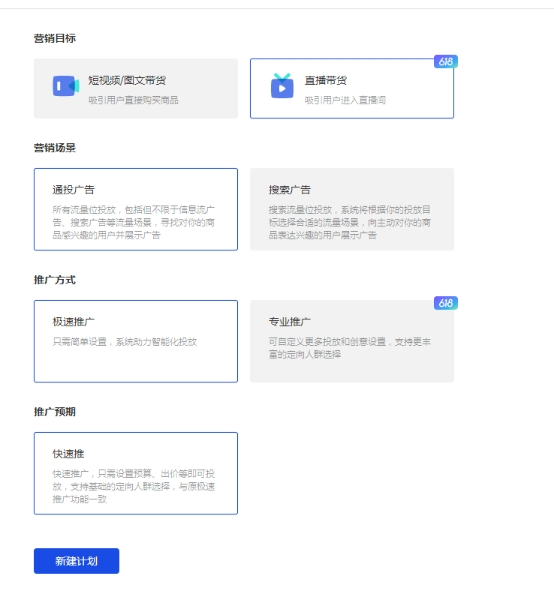Click the 营销场景 section heading
Image resolution: width=554 pixels, height=601 pixels.
55,148
